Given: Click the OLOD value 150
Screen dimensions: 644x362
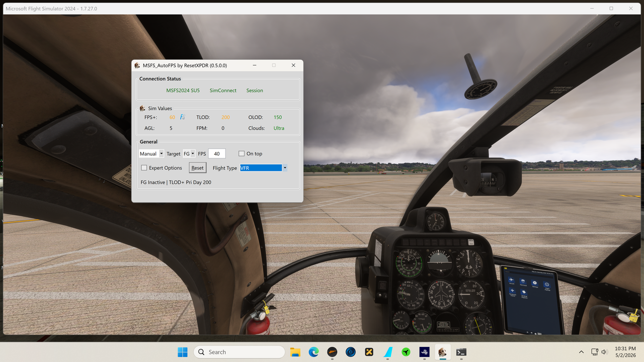Looking at the screenshot, I should click(x=278, y=117).
